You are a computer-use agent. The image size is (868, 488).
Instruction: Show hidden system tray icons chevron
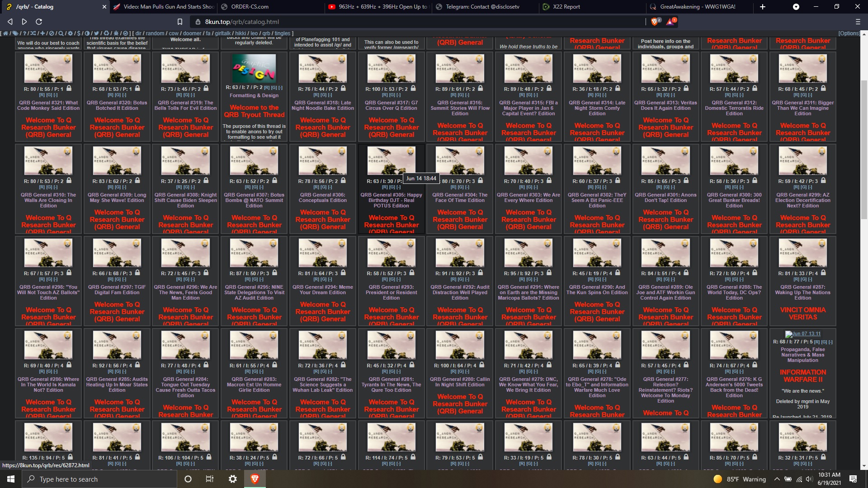(x=777, y=479)
